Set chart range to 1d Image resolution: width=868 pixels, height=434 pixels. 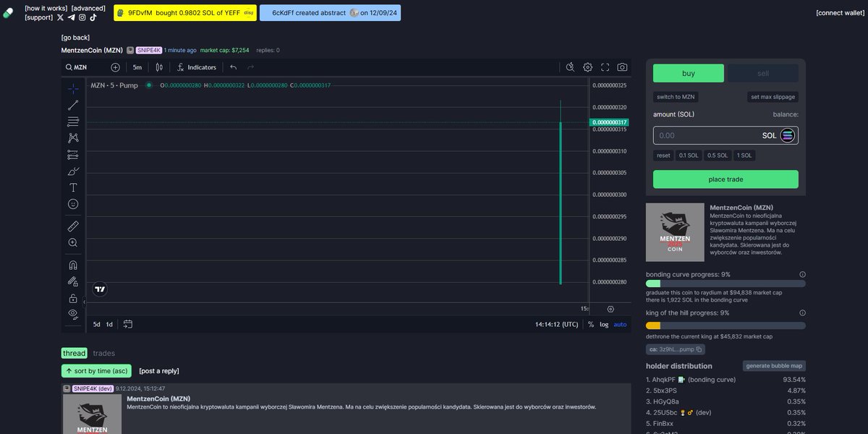pyautogui.click(x=109, y=324)
